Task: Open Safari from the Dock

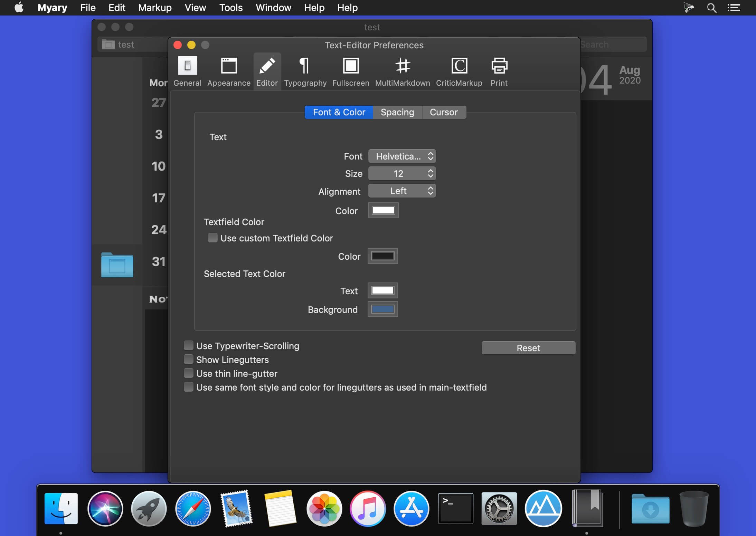Action: (193, 508)
